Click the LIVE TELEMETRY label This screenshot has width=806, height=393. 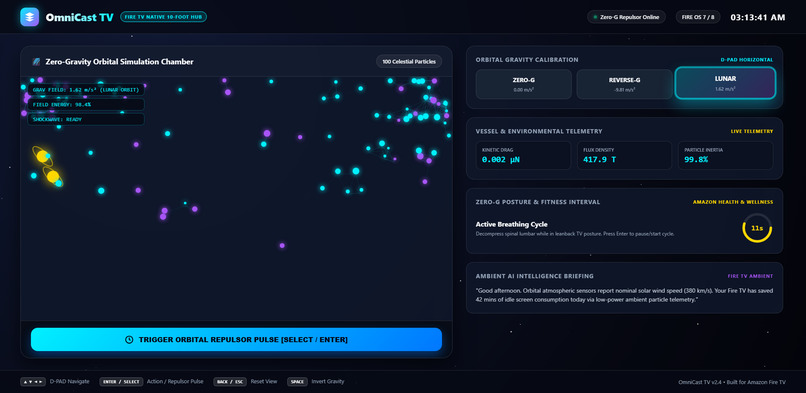pyautogui.click(x=752, y=132)
